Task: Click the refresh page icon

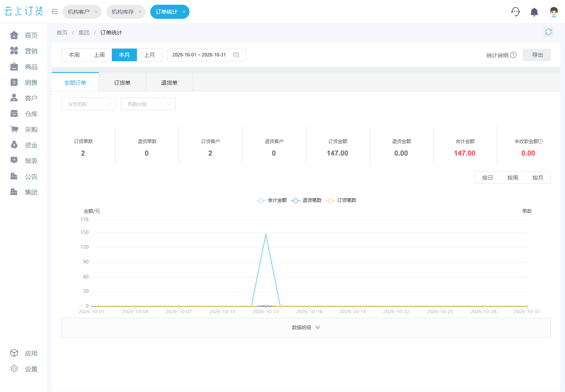Action: coord(549,32)
